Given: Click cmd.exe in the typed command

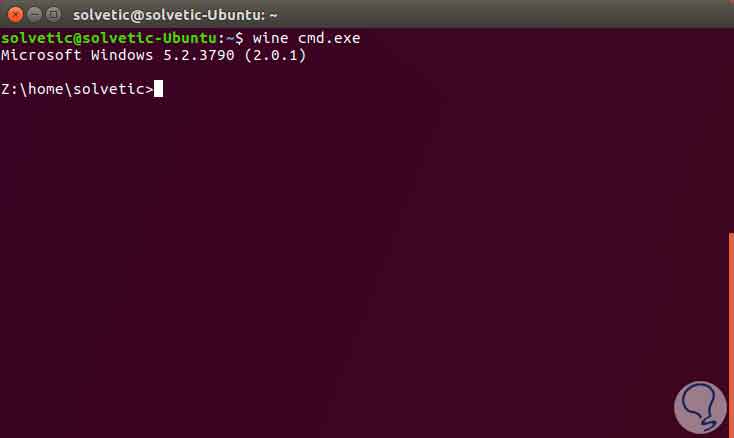Looking at the screenshot, I should tap(329, 38).
